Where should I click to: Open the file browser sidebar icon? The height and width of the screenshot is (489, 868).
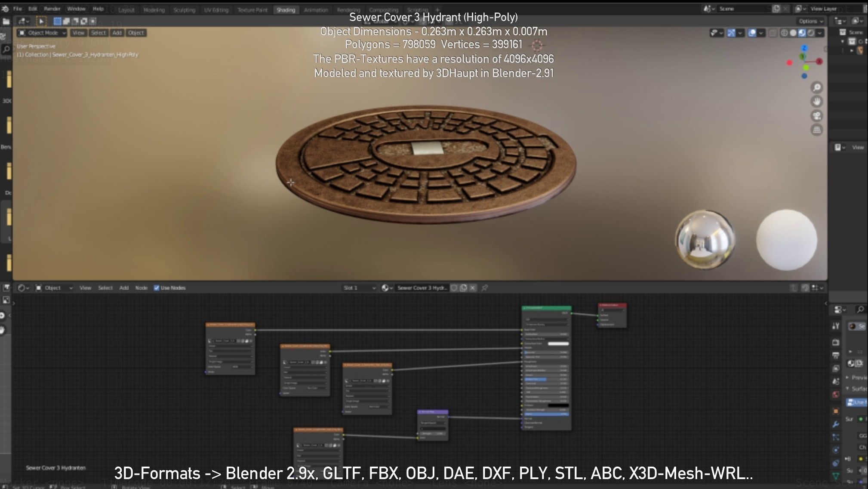click(x=6, y=21)
